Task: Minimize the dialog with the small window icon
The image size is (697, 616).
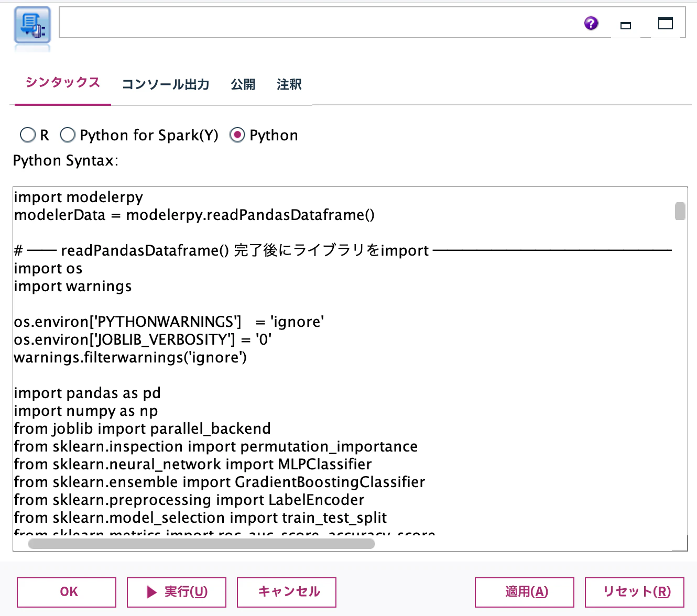Action: 626,25
